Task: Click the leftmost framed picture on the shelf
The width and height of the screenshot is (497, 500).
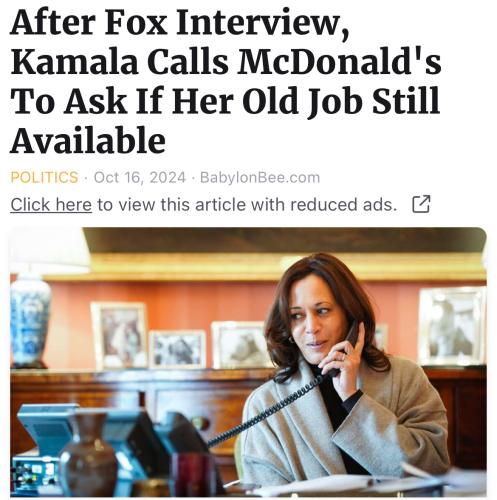Action: [119, 335]
